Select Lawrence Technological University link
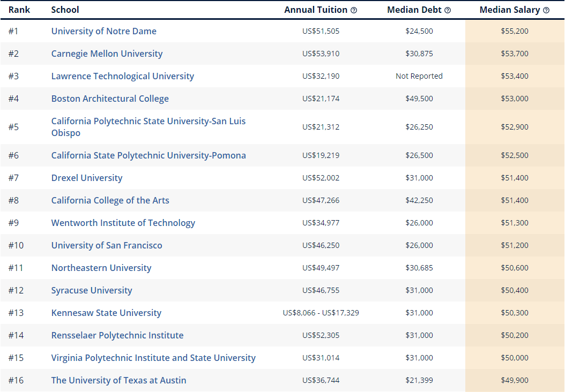Image resolution: width=565 pixels, height=392 pixels. [123, 76]
